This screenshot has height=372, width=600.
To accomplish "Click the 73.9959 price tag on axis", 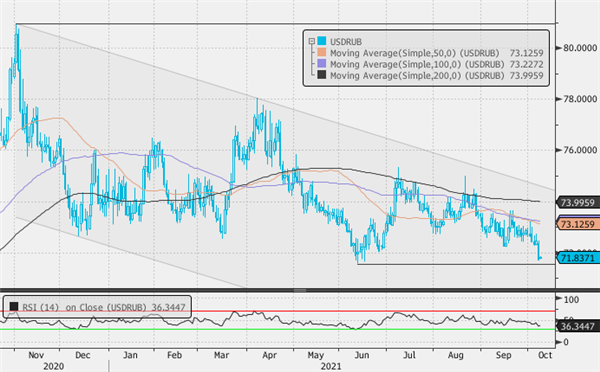I will (x=577, y=202).
